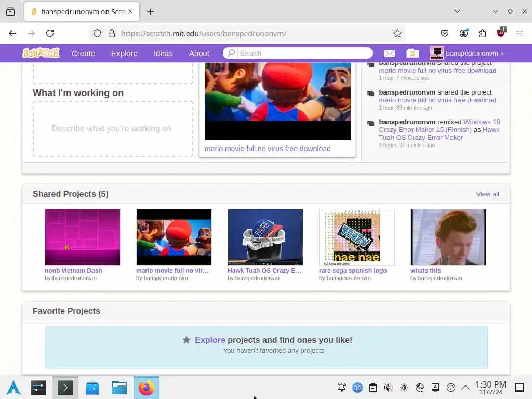
Task: Open shared mario movie project thumbnail
Action: [174, 237]
